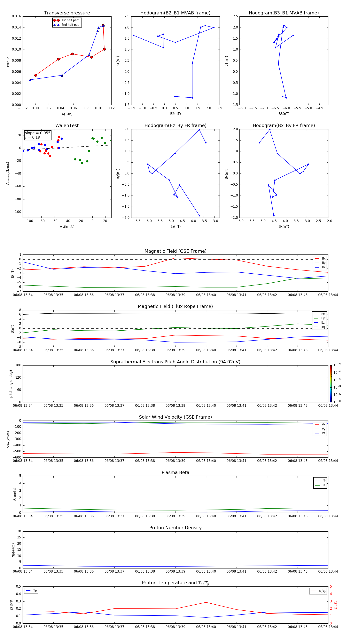The height and width of the screenshot is (644, 351).
Task: Click the Suprathermal Electrons Pitch Angle Distribution title
Action: click(x=175, y=362)
